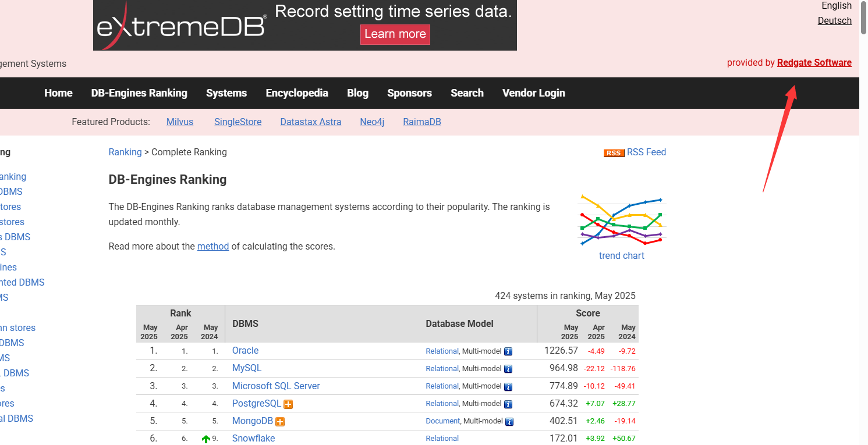Screen dimensions: 868x445
Task: Open the Vendor Login menu item
Action: 534,93
